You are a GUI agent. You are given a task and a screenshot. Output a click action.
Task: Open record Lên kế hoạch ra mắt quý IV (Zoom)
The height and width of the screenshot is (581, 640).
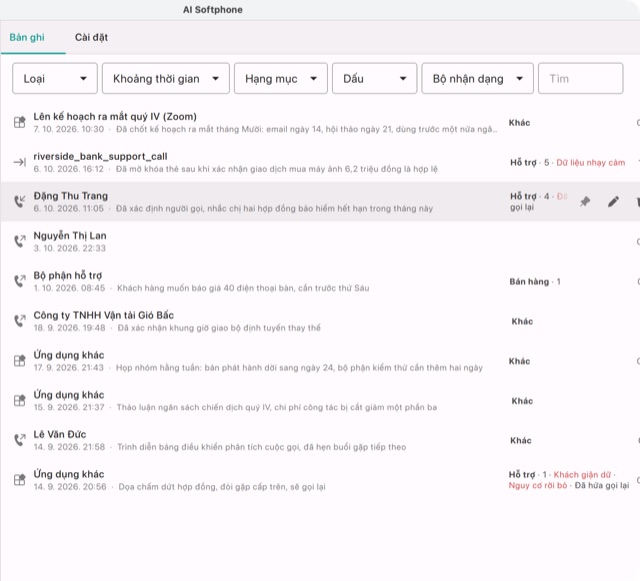[115, 116]
